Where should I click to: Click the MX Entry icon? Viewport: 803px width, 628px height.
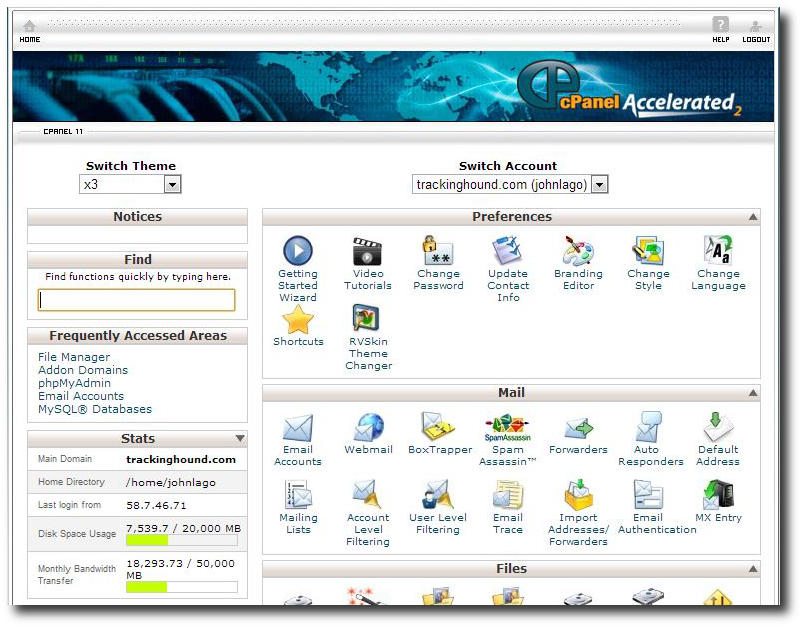[x=718, y=495]
